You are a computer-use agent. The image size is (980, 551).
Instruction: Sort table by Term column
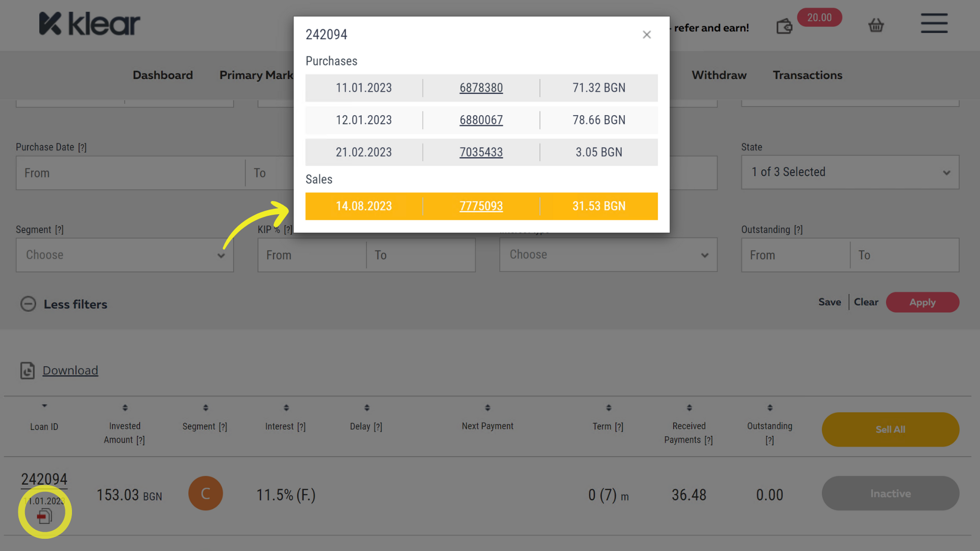point(608,408)
